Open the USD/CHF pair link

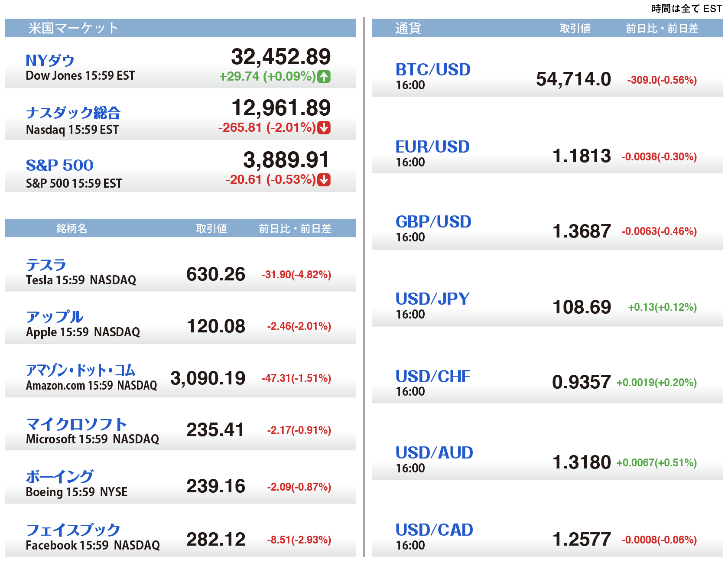(432, 377)
